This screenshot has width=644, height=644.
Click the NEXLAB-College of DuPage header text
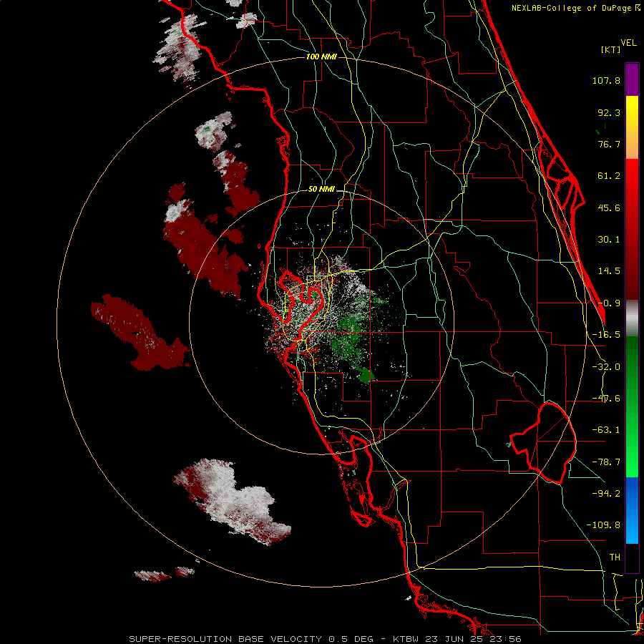point(576,8)
